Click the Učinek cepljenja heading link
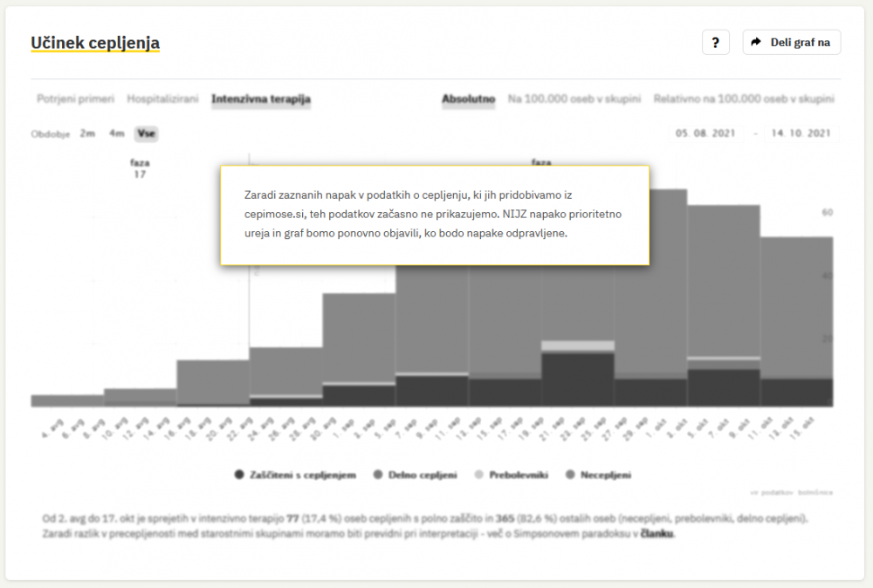Screen dimensions: 873x588 [x=95, y=43]
